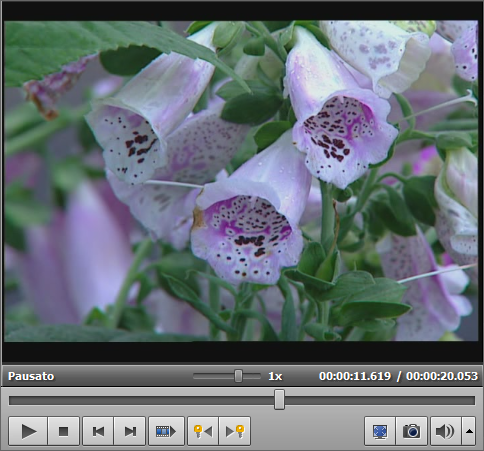The height and width of the screenshot is (451, 484).
Task: Start playback with the Play button
Action: 28,431
